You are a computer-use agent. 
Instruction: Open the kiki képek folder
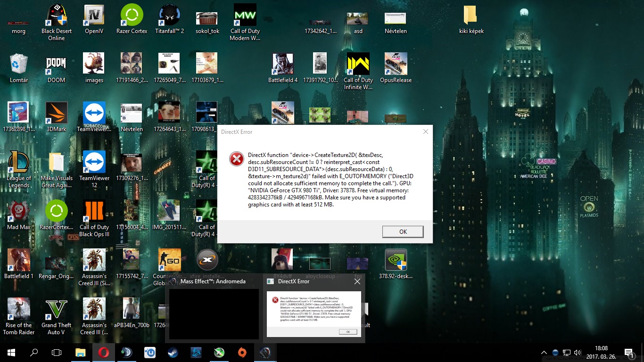471,20
